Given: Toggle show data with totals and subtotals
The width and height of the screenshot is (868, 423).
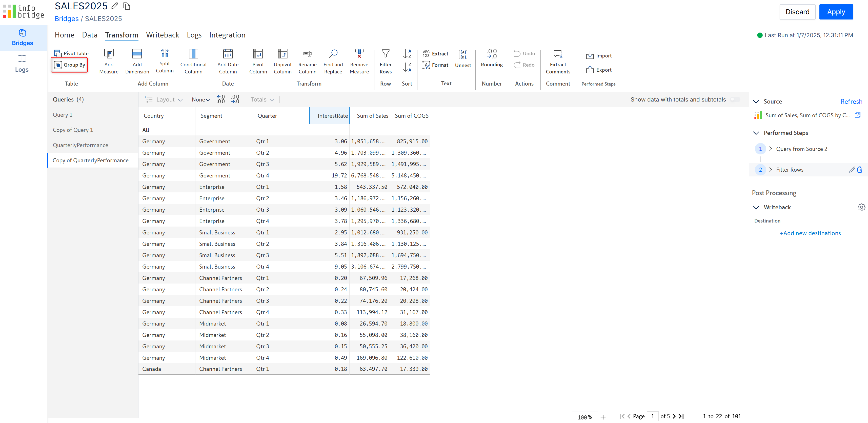Looking at the screenshot, I should tap(735, 99).
